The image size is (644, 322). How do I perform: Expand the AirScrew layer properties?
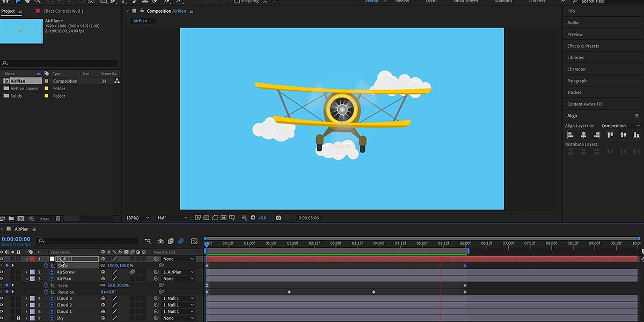coord(26,272)
